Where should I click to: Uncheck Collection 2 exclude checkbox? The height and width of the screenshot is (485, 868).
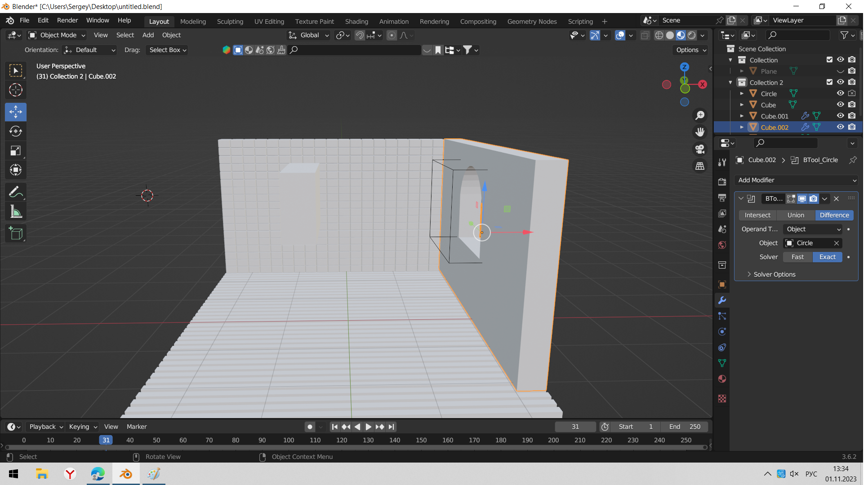coord(829,82)
